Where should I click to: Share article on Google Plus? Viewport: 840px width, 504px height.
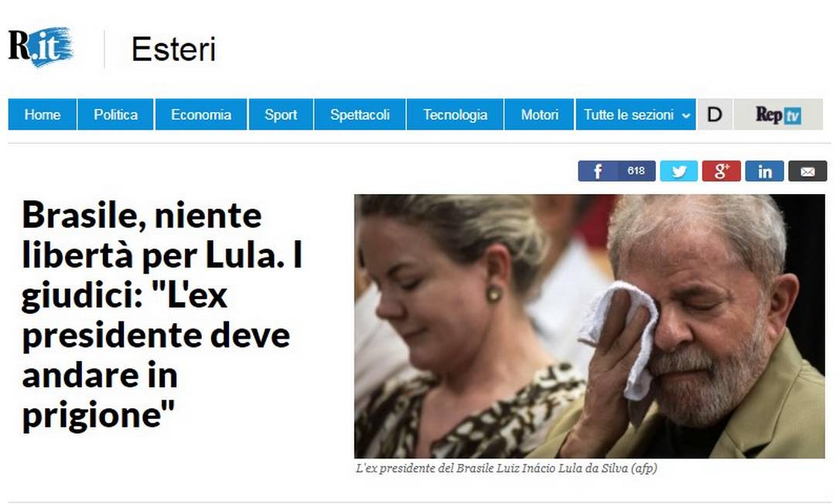(721, 171)
